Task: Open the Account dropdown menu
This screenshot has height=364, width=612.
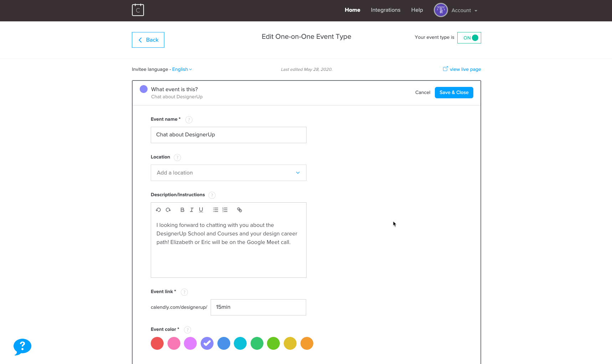Action: click(x=464, y=10)
